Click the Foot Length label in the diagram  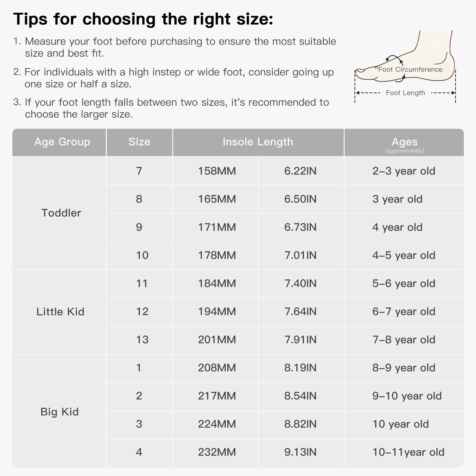point(405,93)
